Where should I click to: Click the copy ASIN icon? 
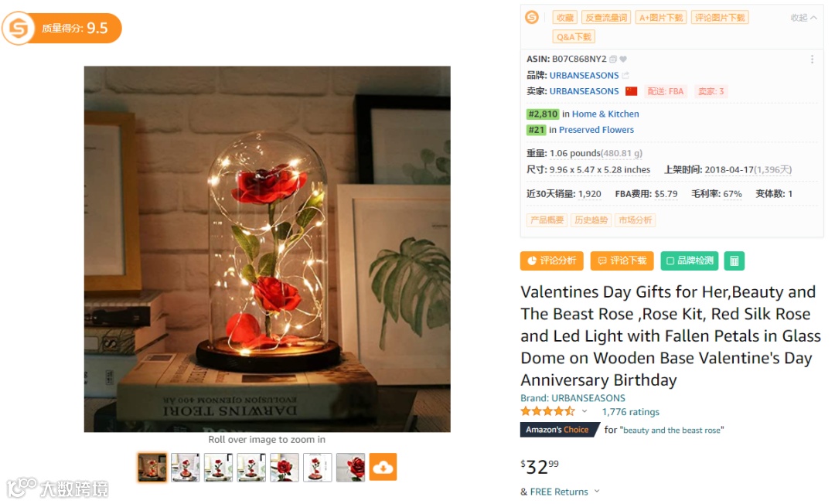click(612, 59)
